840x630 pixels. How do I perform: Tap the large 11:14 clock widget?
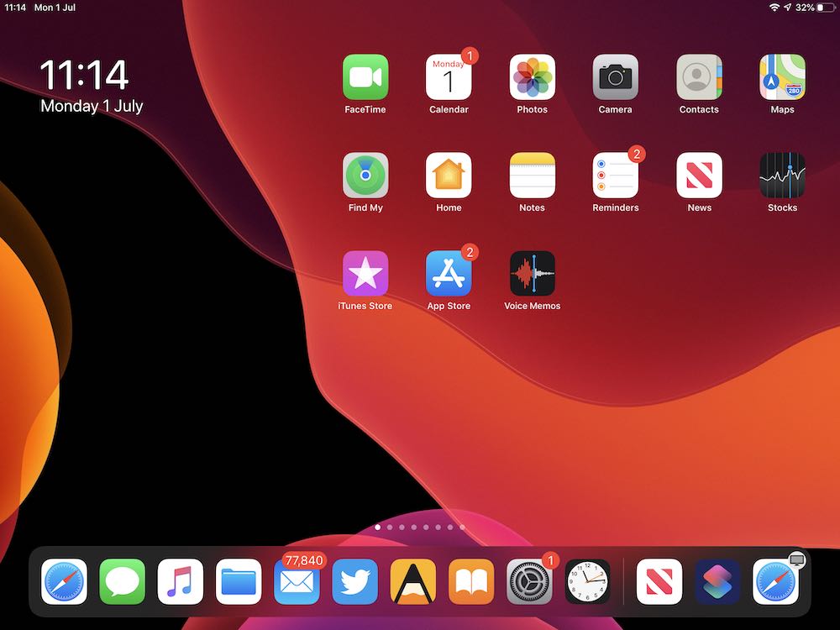[84, 75]
